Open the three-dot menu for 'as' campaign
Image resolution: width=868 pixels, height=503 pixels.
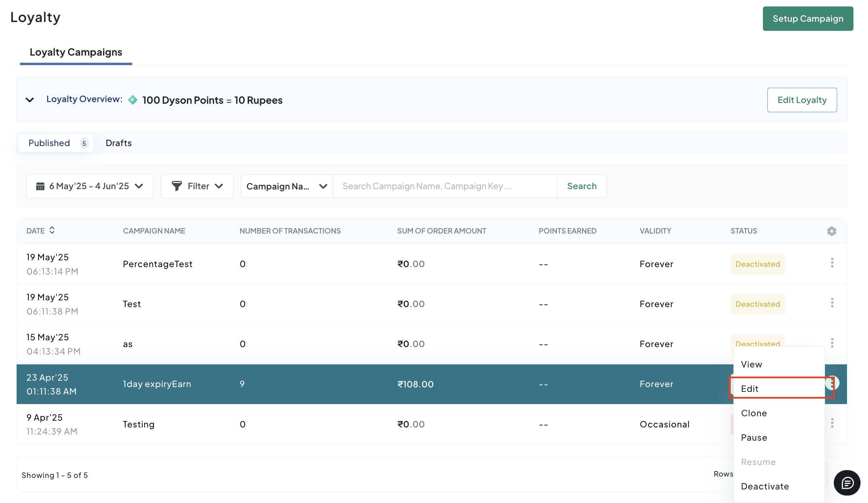[832, 343]
